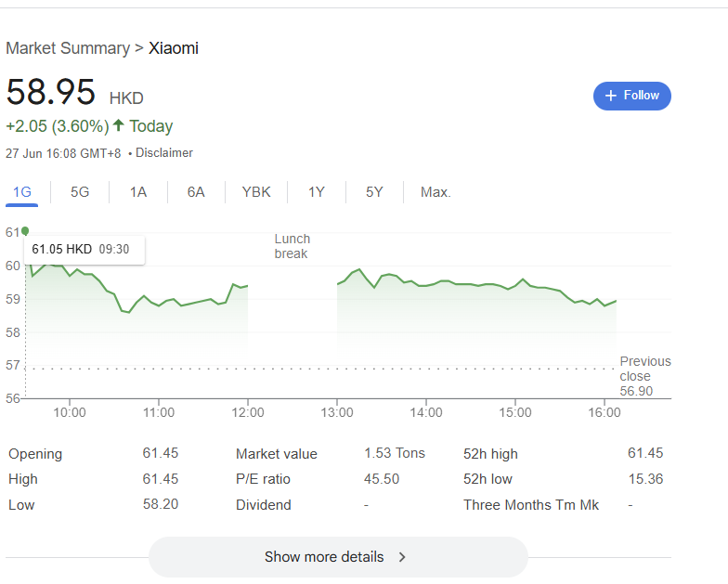Click the P/E ratio value 45.50

[382, 479]
